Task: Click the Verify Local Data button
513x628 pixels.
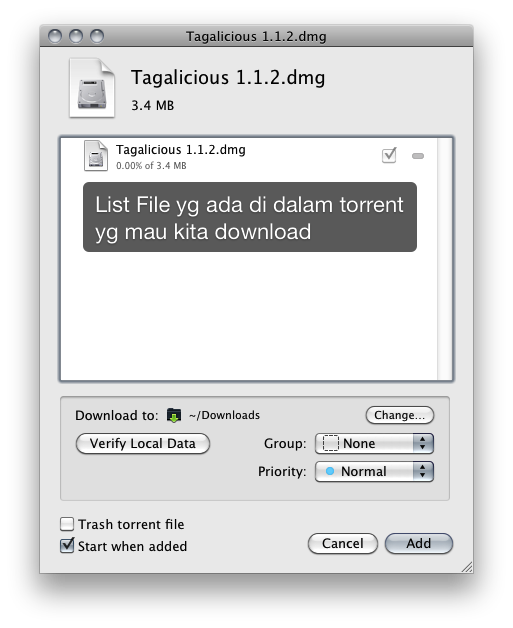Action: (x=143, y=444)
